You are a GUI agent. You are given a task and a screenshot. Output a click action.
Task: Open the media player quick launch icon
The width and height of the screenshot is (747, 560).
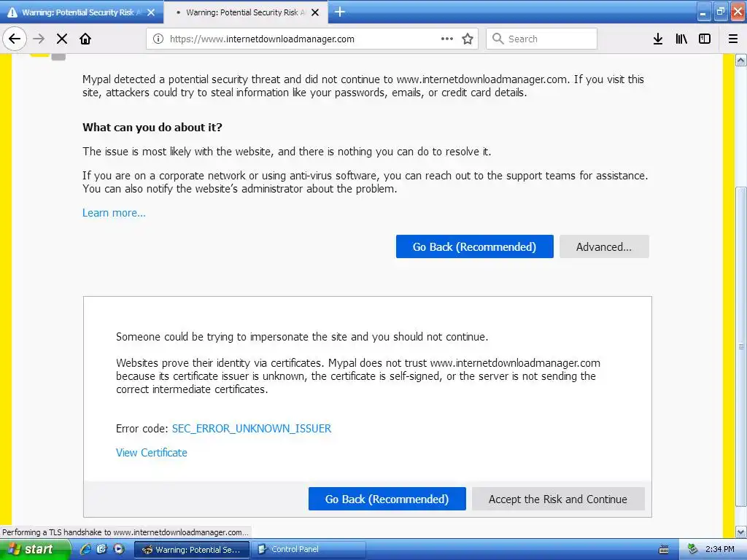point(118,549)
